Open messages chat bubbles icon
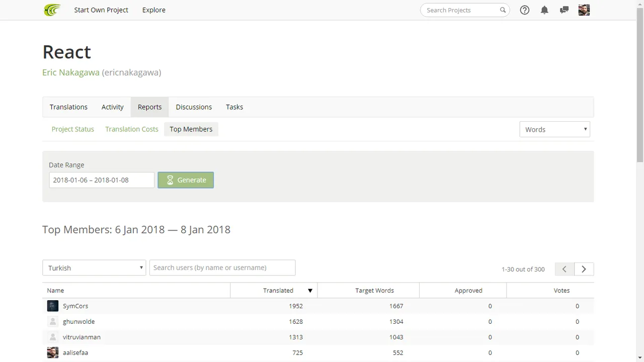The width and height of the screenshot is (644, 362). (x=564, y=10)
